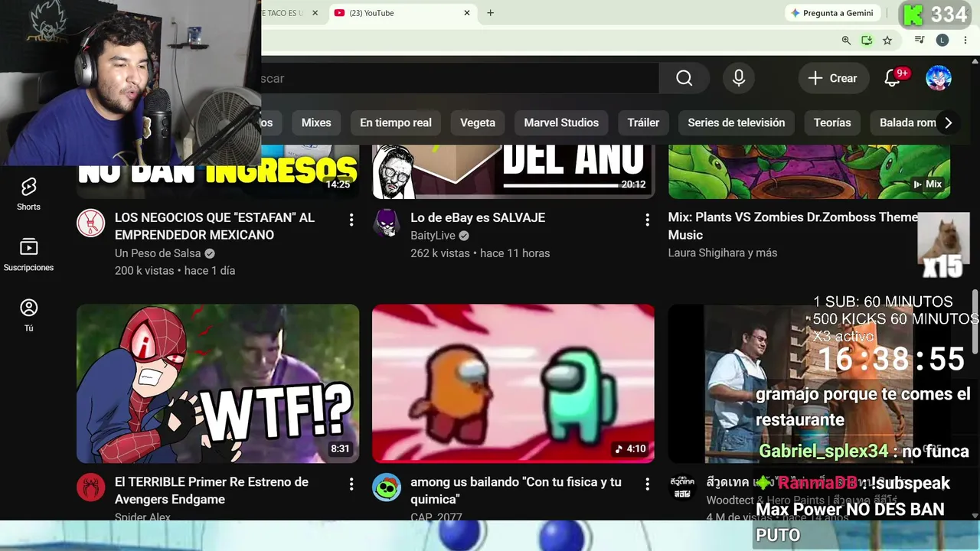This screenshot has height=551, width=980.
Task: Open the Plants VS Zombies Mix thumbnail
Action: (x=809, y=171)
